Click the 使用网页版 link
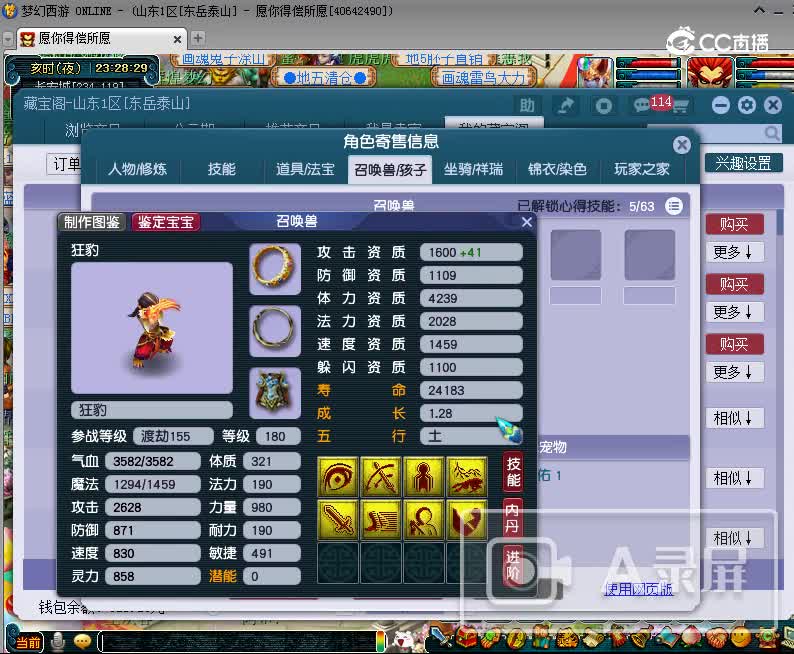The width and height of the screenshot is (794, 654). point(639,589)
